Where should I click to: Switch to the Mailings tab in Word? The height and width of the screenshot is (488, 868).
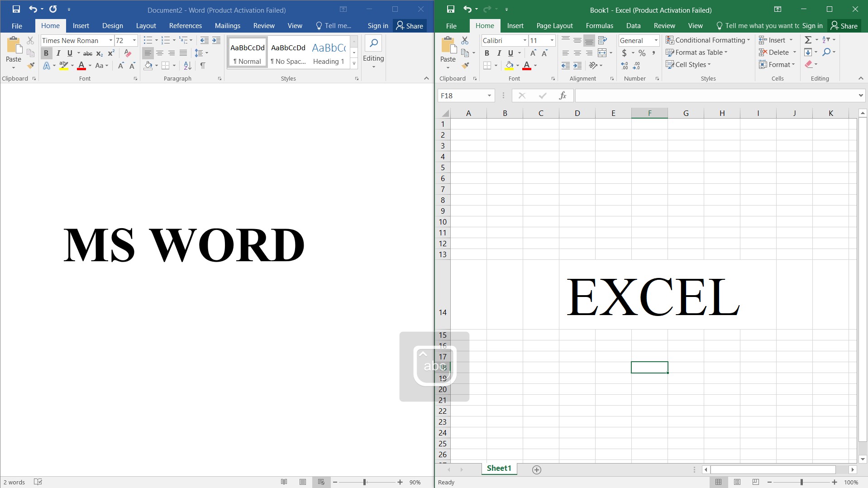227,25
